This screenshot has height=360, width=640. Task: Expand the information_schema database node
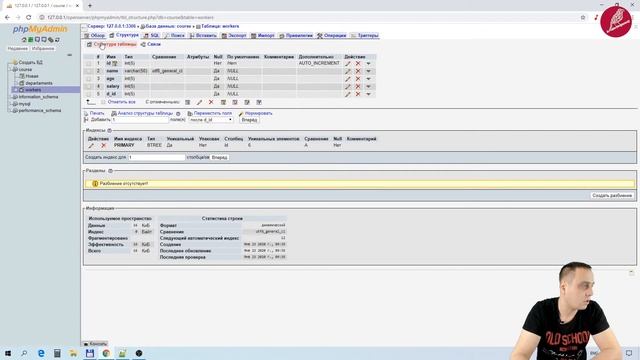[x=10, y=97]
